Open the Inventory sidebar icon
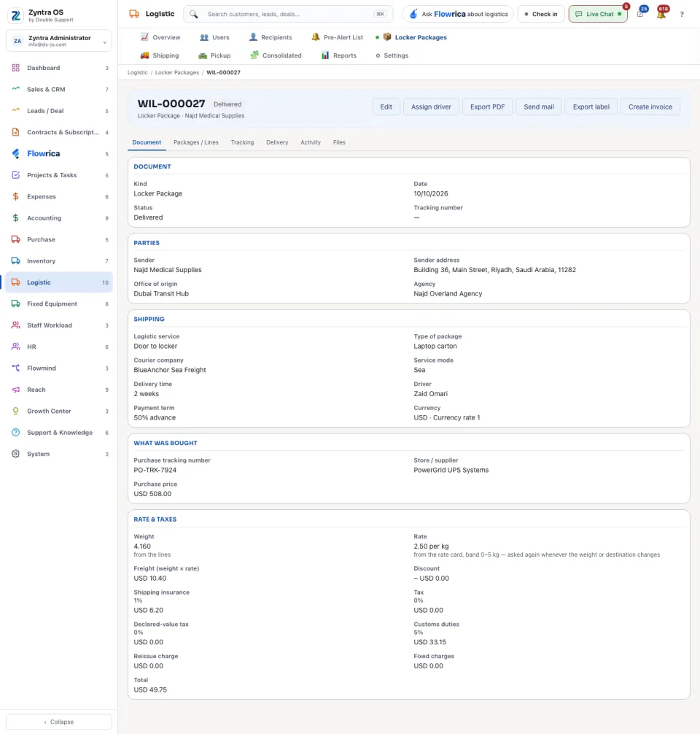 (x=15, y=260)
